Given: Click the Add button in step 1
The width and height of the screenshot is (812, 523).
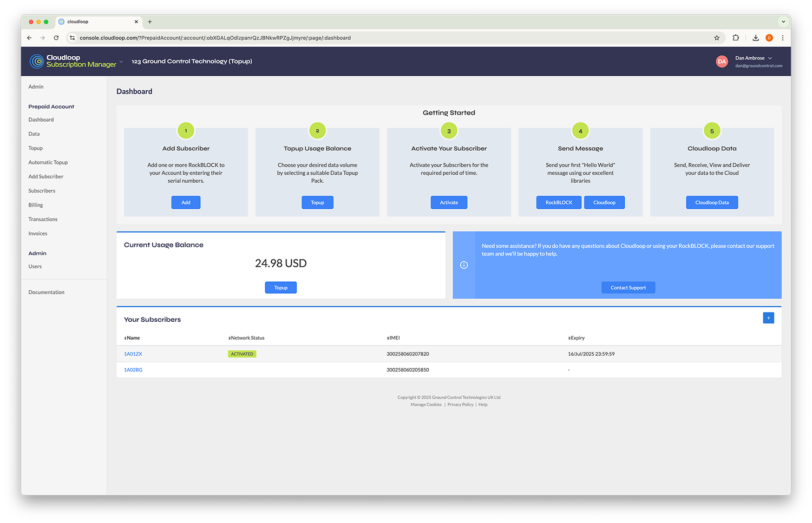Looking at the screenshot, I should (x=186, y=202).
